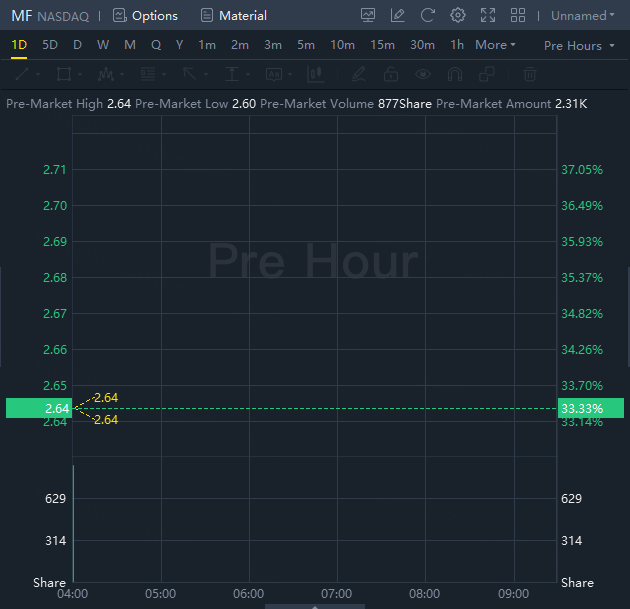Open the multi-chart grid layout icon

coord(518,16)
